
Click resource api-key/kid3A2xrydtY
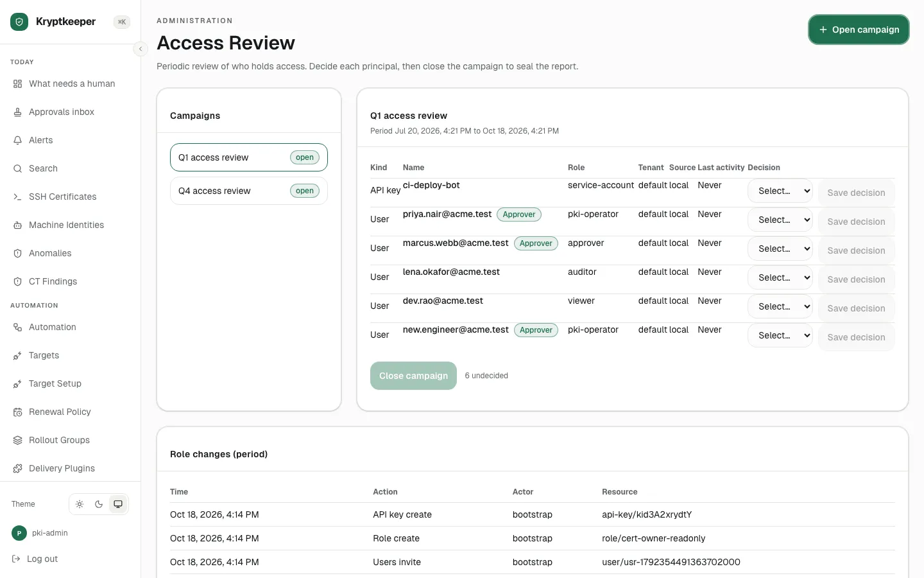click(x=647, y=514)
